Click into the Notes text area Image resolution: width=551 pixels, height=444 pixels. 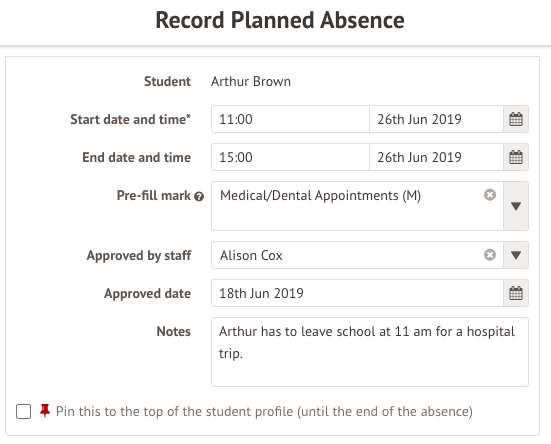(x=370, y=352)
